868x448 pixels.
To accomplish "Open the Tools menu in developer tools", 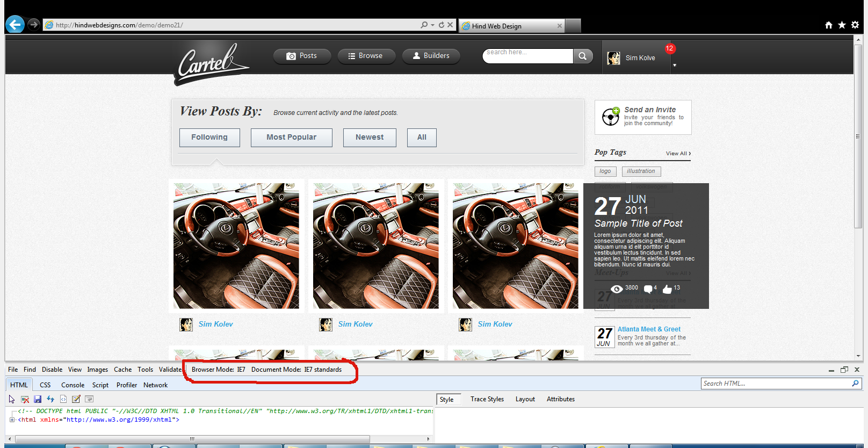I will [145, 370].
